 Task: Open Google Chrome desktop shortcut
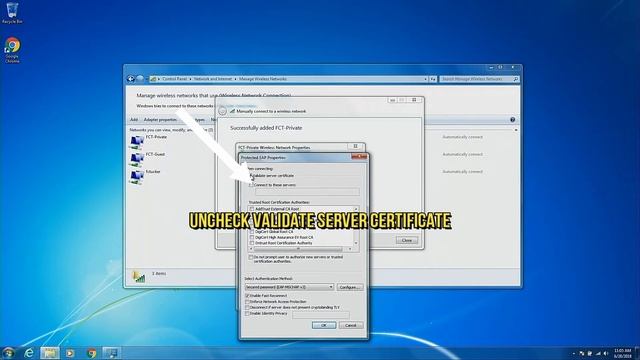[12, 49]
